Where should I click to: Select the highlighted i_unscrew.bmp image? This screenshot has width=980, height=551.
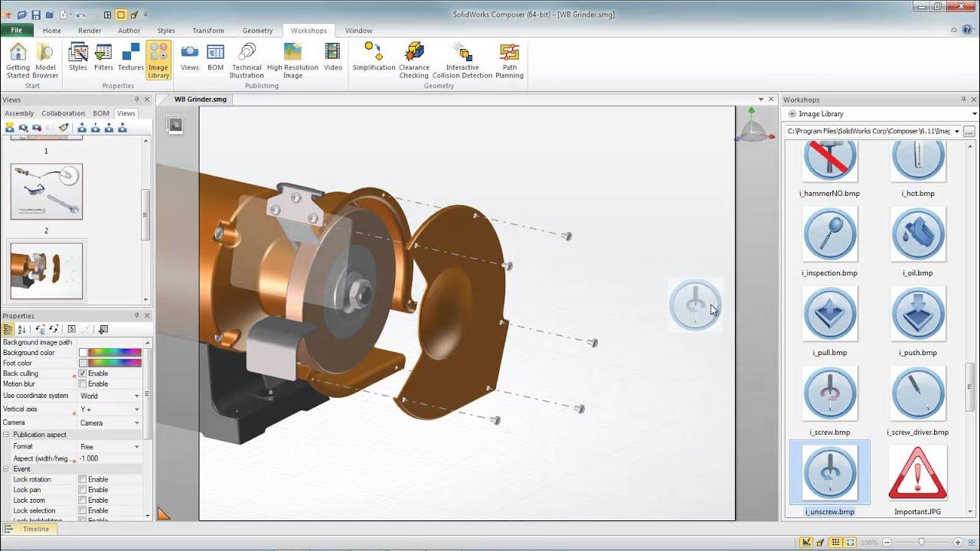[x=830, y=473]
